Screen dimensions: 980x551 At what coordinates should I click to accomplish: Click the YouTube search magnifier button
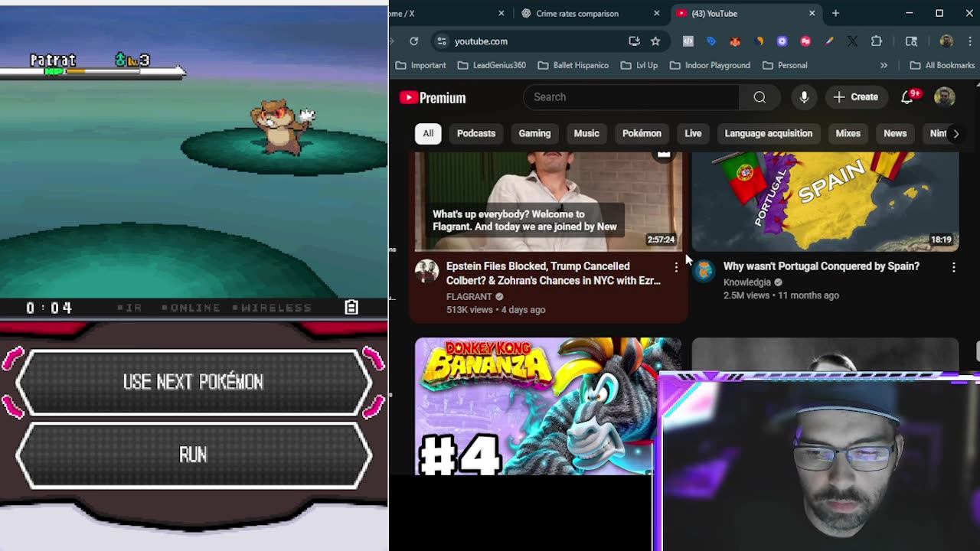click(x=759, y=97)
